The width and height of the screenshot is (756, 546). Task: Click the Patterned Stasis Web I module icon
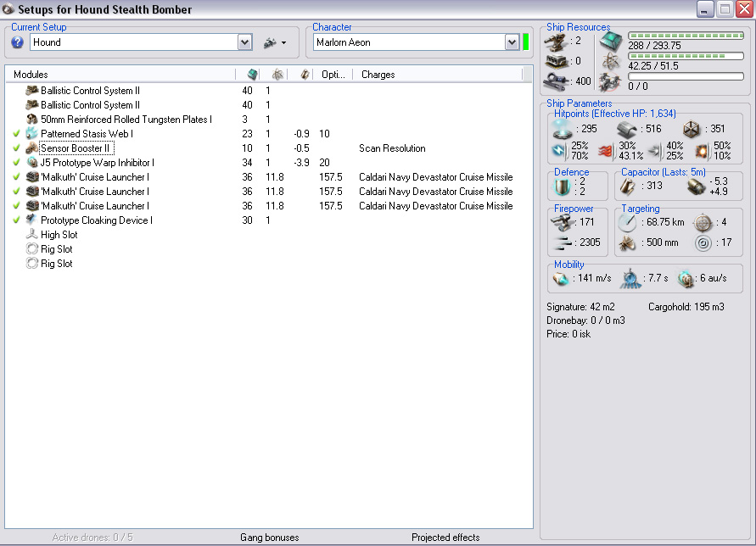point(32,133)
